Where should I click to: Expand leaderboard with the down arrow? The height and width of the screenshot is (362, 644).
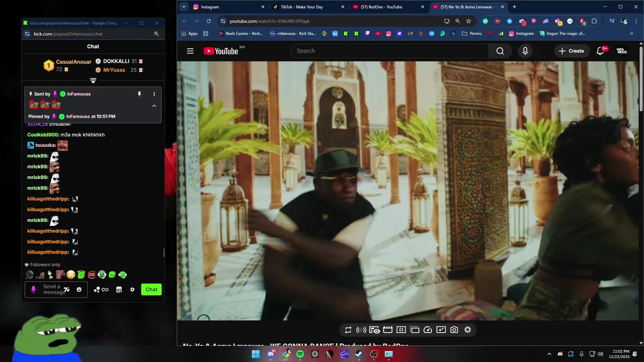point(93,80)
